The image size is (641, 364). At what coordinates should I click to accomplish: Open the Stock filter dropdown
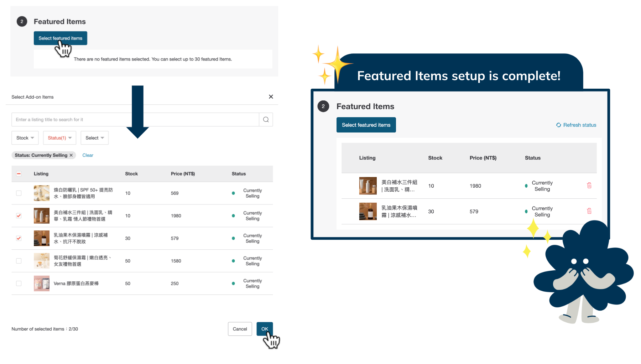pyautogui.click(x=25, y=138)
